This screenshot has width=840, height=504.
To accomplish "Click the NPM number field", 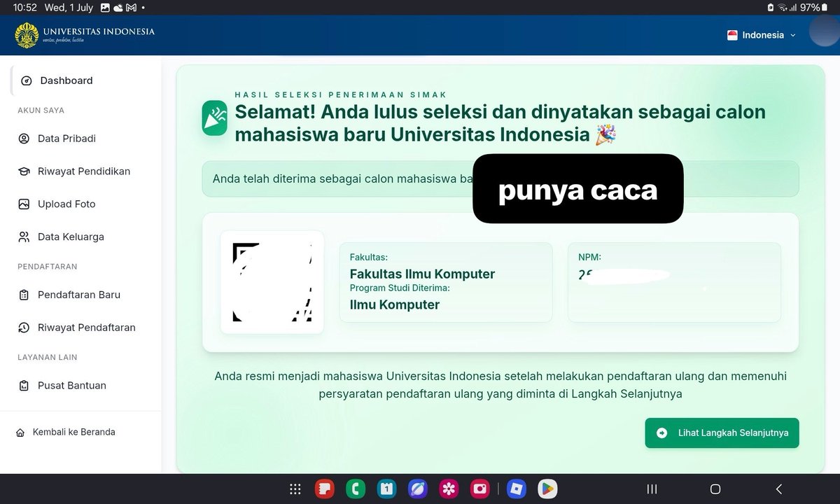I will point(674,282).
